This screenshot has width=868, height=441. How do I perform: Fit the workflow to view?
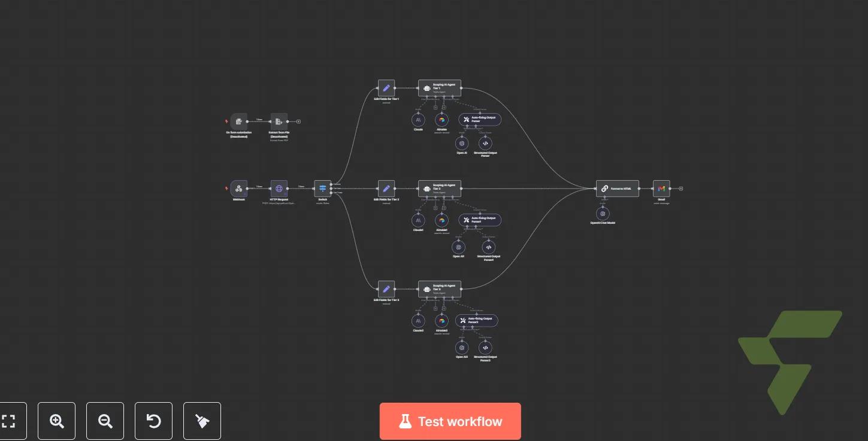8,421
